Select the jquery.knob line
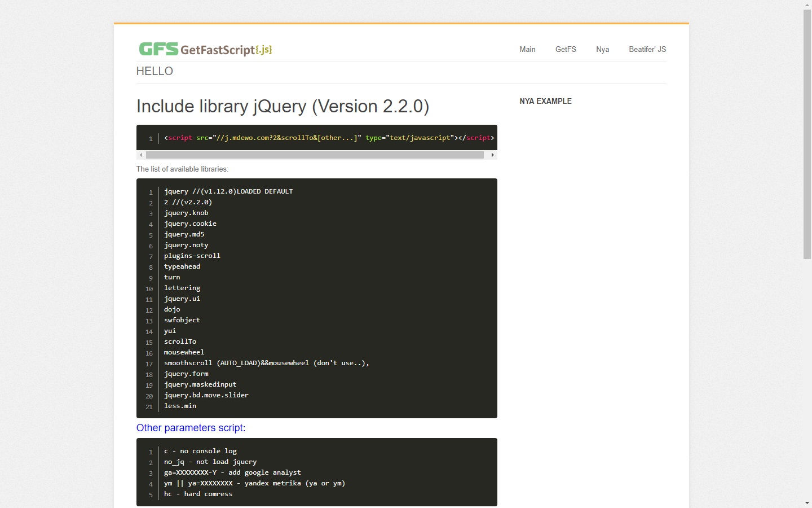 186,213
